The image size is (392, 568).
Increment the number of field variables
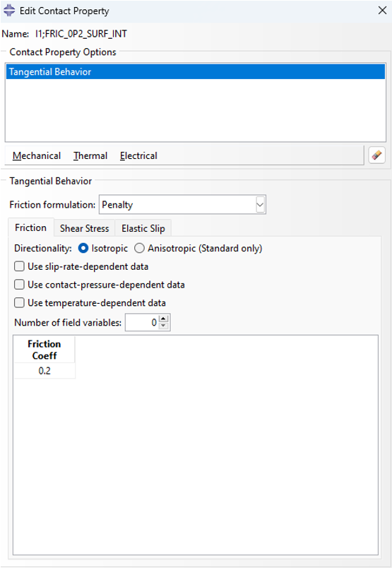(164, 319)
